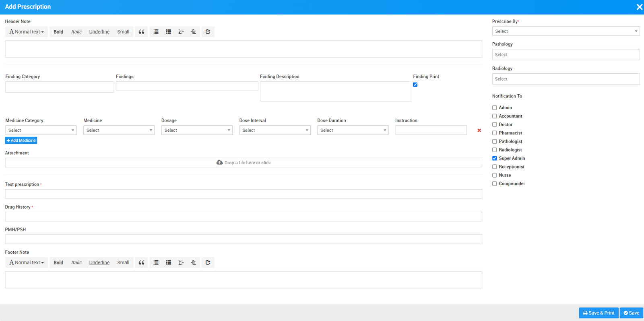
Task: Click Save & Print button
Action: point(599,313)
